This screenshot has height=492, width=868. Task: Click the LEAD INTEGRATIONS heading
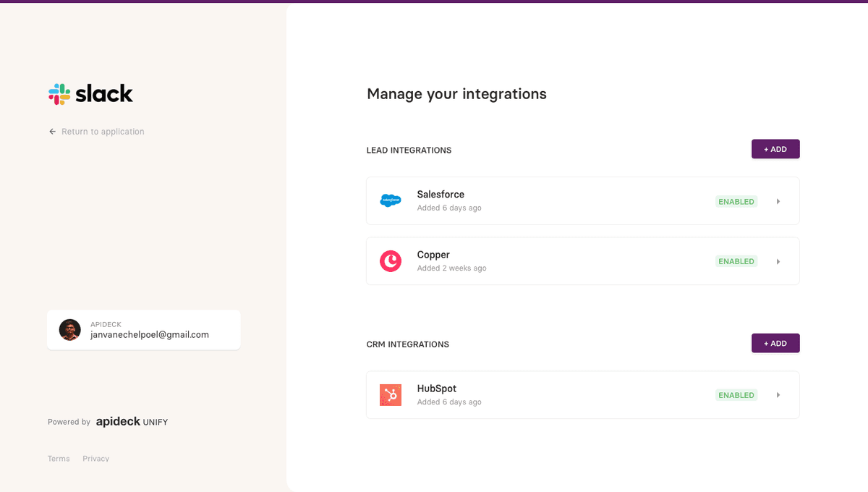point(409,150)
